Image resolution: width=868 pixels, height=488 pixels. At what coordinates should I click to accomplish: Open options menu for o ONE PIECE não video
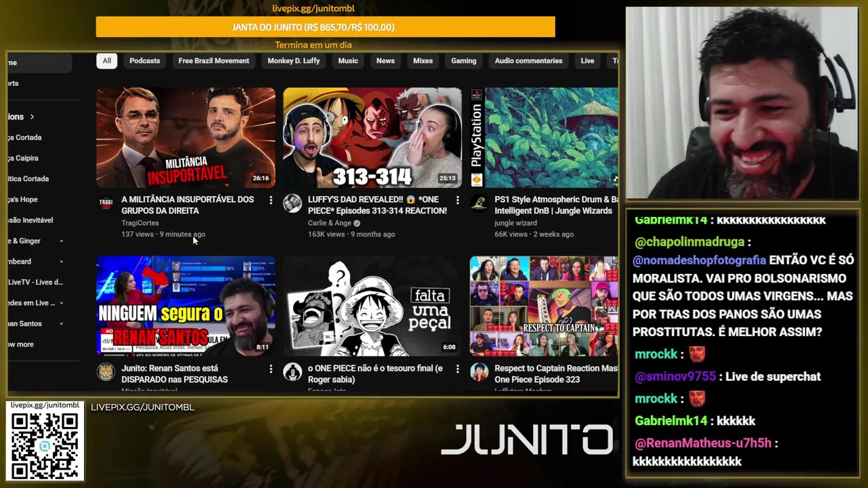[x=457, y=369]
